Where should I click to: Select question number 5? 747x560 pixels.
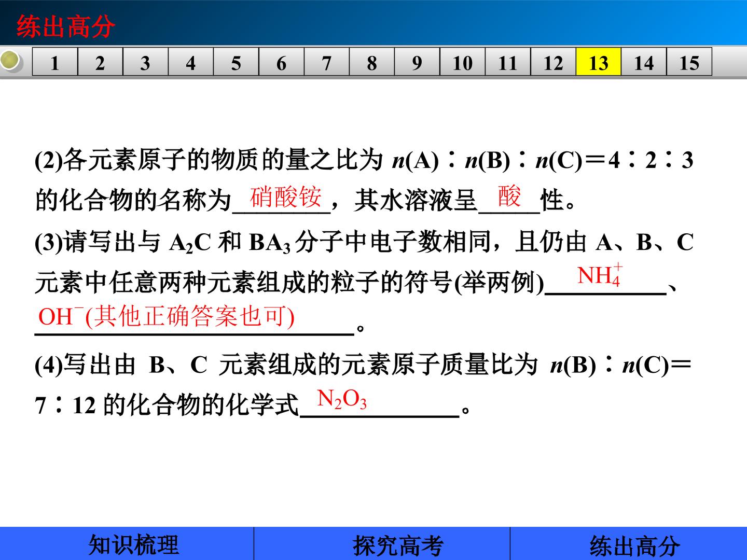(x=236, y=62)
